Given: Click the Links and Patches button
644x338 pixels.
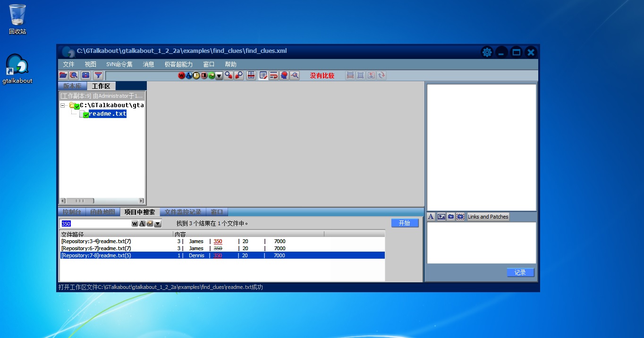Looking at the screenshot, I should (488, 217).
